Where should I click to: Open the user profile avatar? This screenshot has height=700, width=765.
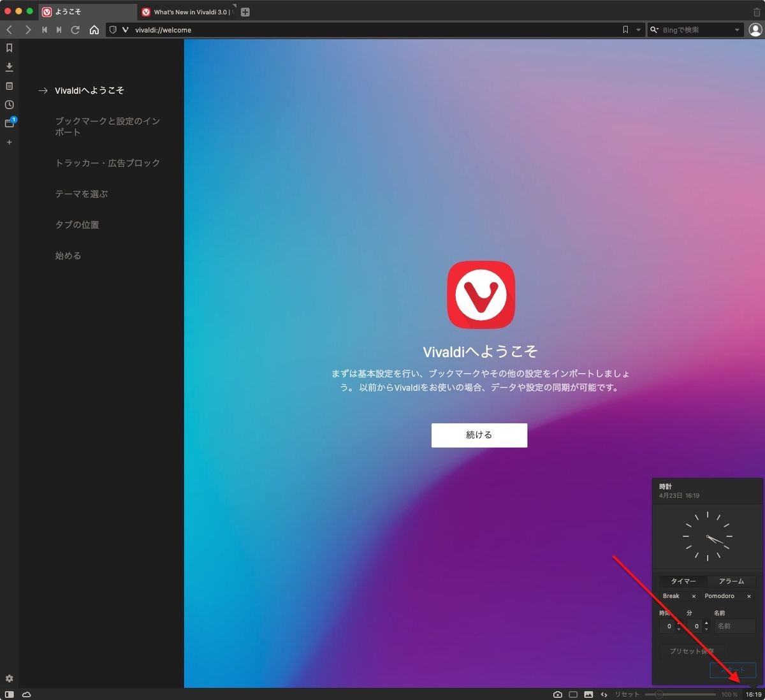pos(755,30)
